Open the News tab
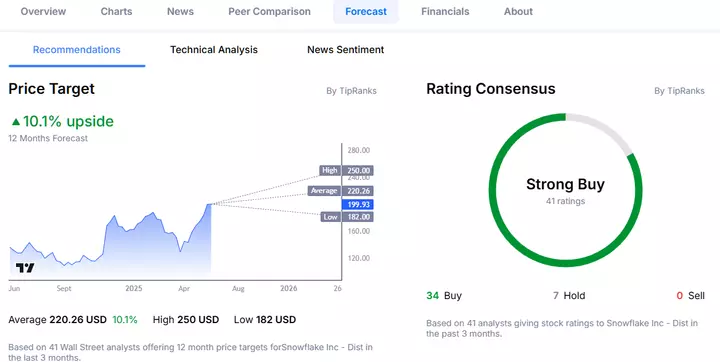Image resolution: width=720 pixels, height=362 pixels. coord(180,11)
